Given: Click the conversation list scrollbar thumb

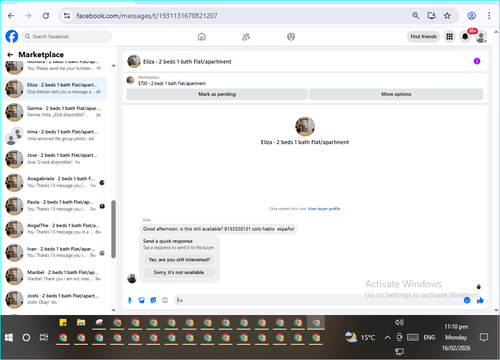Looking at the screenshot, I should click(113, 229).
